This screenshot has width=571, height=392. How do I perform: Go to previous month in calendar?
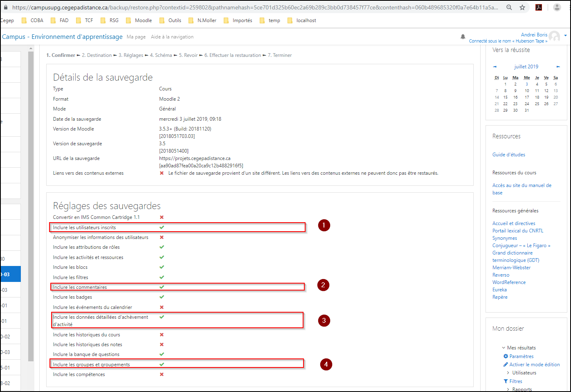(495, 67)
